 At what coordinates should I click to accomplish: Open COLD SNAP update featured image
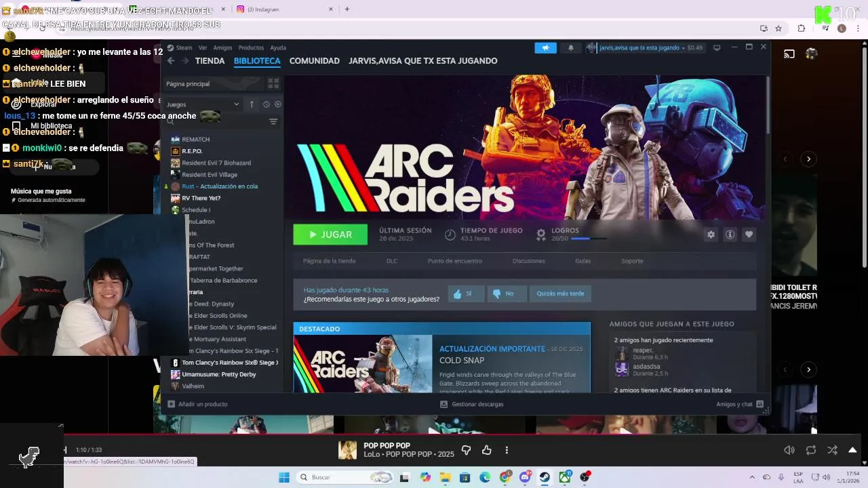click(363, 364)
